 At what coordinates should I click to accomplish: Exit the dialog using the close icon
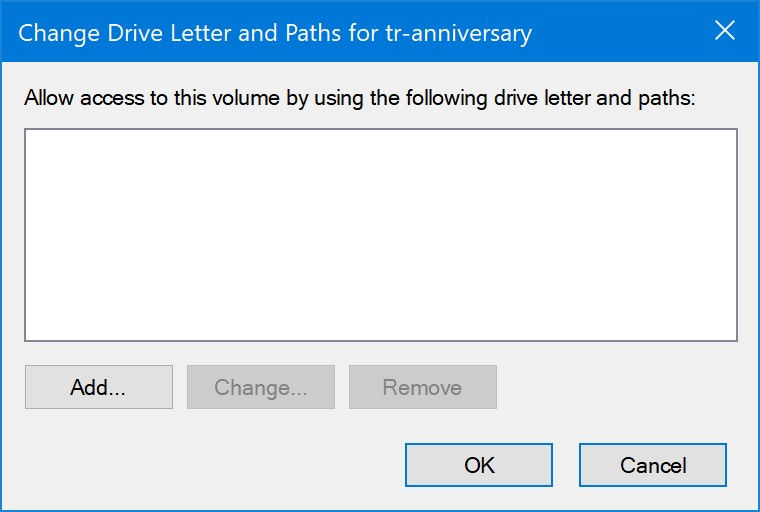(725, 31)
